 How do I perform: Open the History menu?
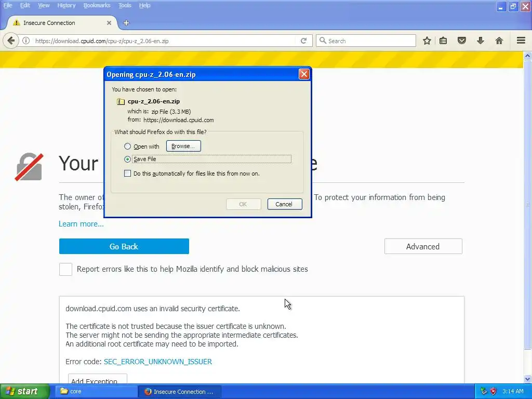point(66,5)
